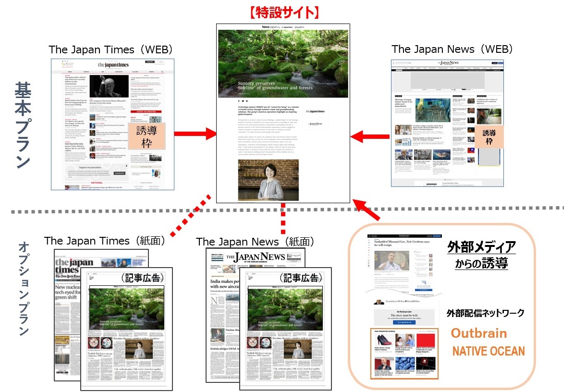The width and height of the screenshot is (574, 392).
Task: Click the NATIVE OCEAN text
Action: pos(489,351)
